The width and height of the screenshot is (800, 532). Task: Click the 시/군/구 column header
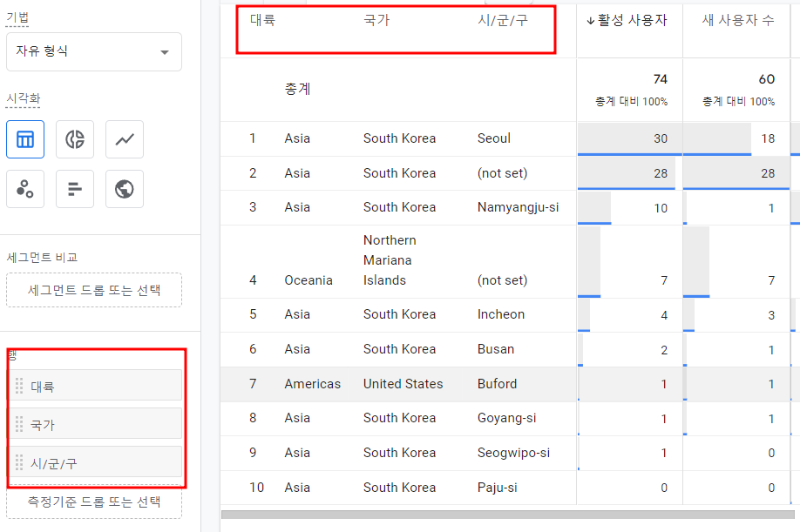point(503,20)
